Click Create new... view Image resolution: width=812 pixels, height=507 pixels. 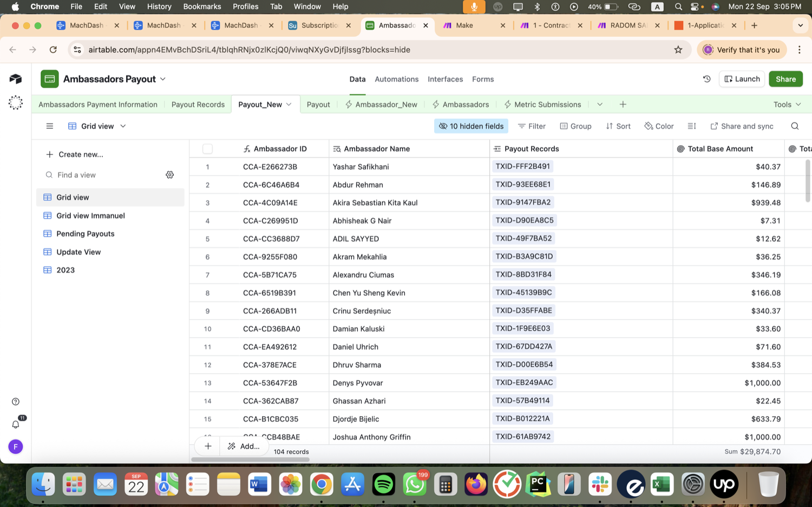point(75,154)
